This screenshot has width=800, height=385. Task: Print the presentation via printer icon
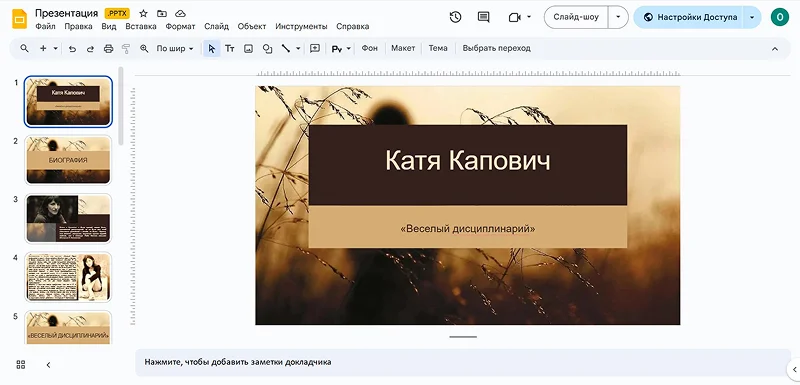coord(108,48)
